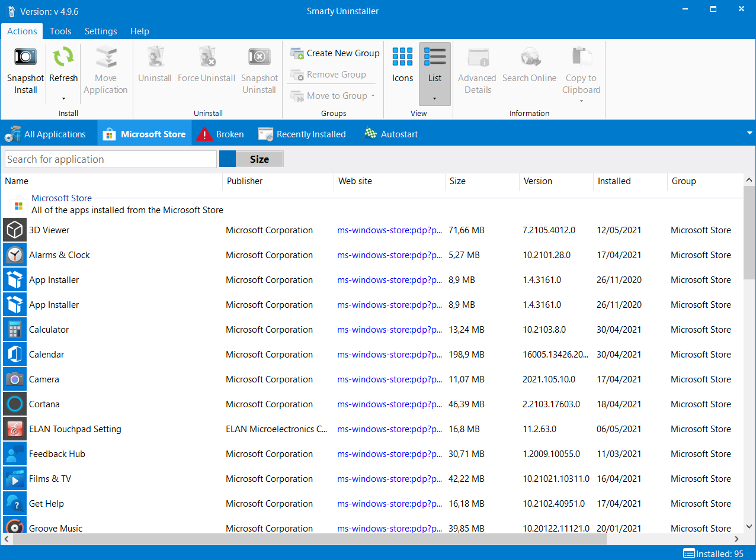Switch to the Recently Installed tab
The image size is (756, 560).
302,134
